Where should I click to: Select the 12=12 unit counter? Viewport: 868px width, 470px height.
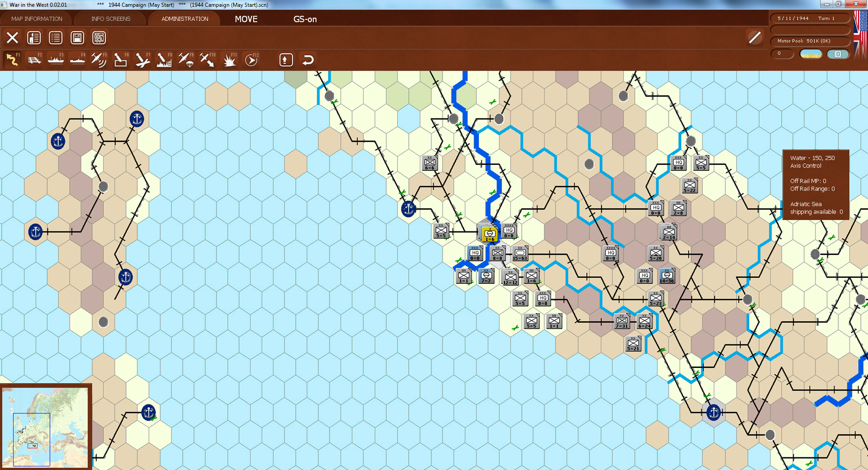[x=510, y=277]
